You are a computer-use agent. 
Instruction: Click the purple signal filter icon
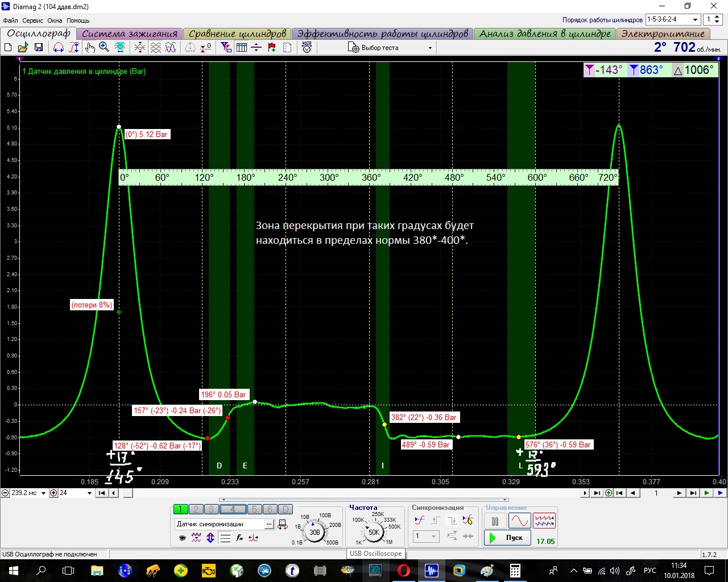click(x=196, y=538)
